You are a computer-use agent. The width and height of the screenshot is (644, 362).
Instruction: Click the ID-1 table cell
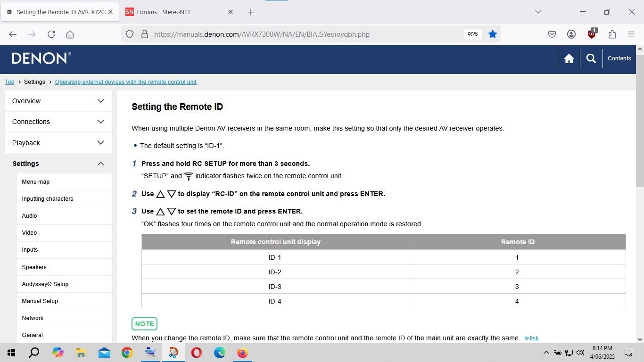[275, 257]
